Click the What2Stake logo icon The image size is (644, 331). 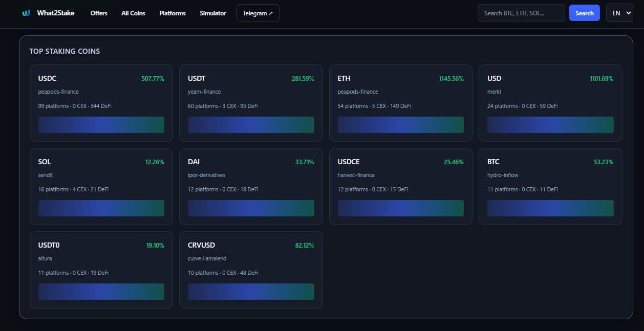26,13
